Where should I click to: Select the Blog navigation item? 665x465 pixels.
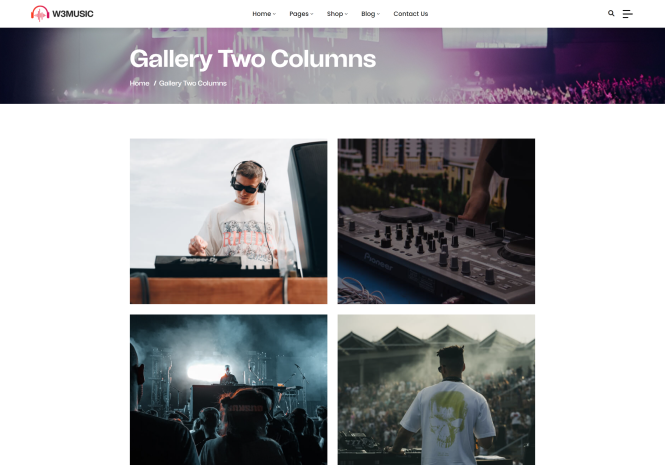point(368,14)
